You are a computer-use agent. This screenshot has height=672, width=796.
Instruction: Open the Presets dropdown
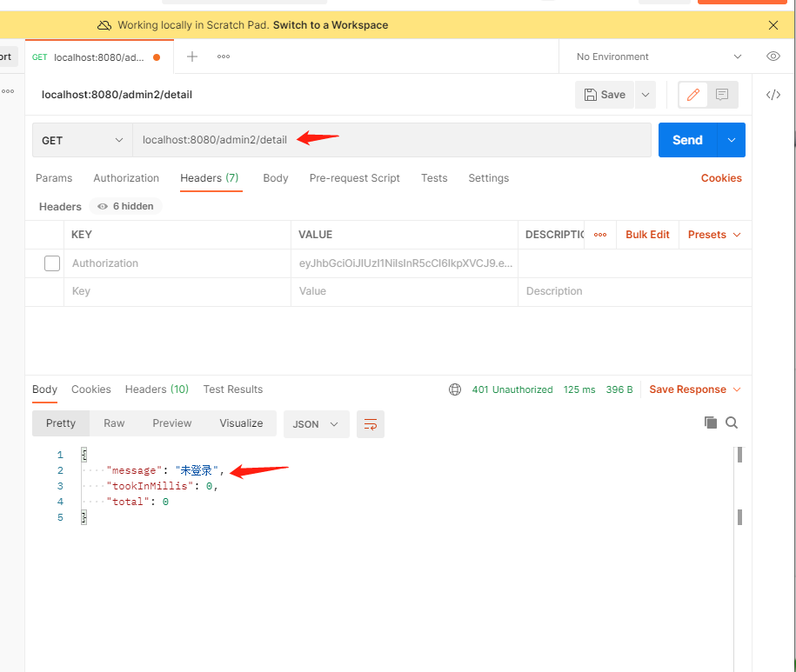(x=714, y=235)
